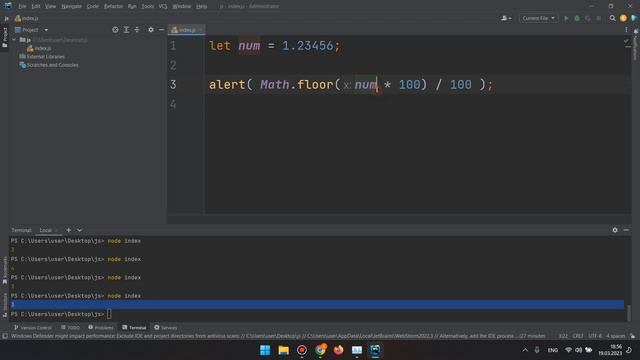Toggle the Project side tool window button
This screenshot has width=640, height=360.
pos(4,38)
